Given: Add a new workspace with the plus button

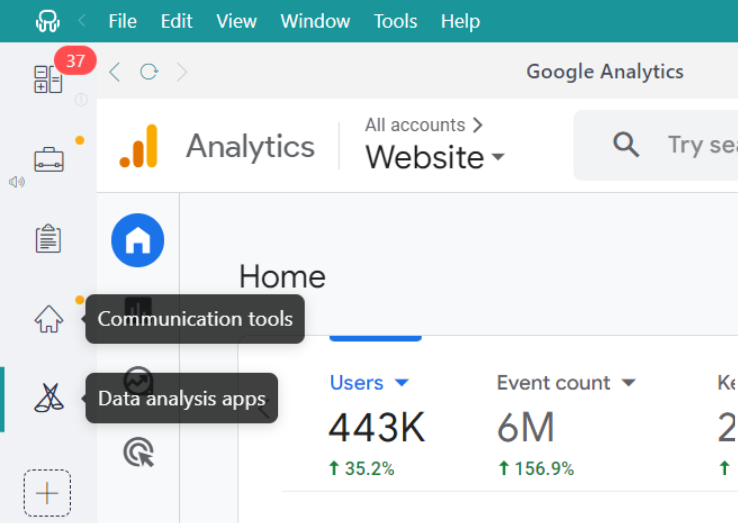Looking at the screenshot, I should [47, 493].
